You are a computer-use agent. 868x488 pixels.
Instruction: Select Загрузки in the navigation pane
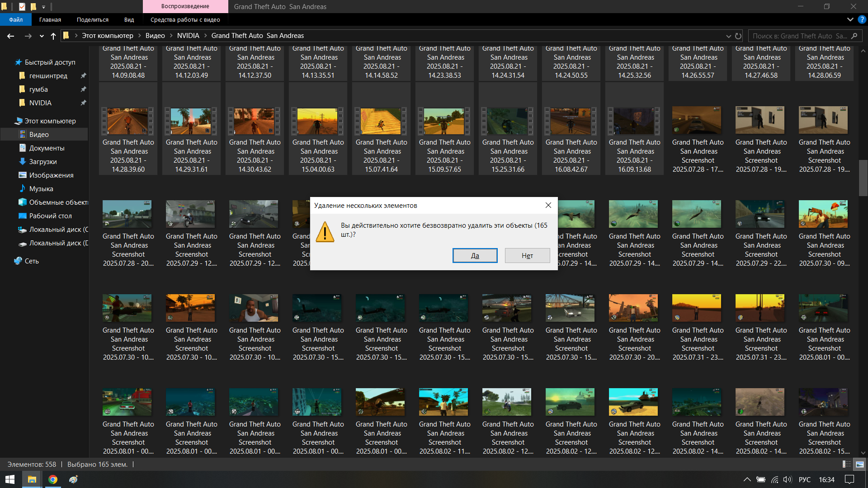pos(43,161)
